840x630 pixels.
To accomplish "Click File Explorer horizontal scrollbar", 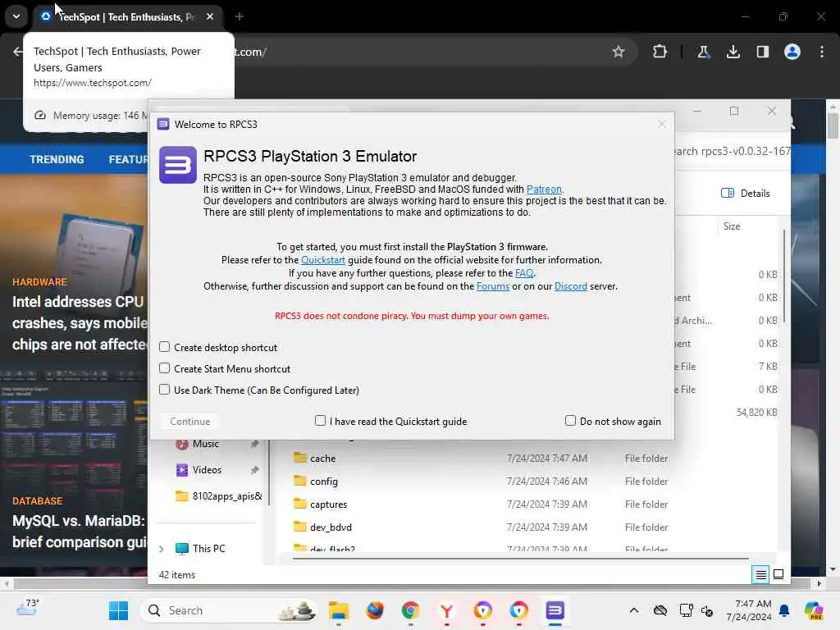I will click(520, 558).
